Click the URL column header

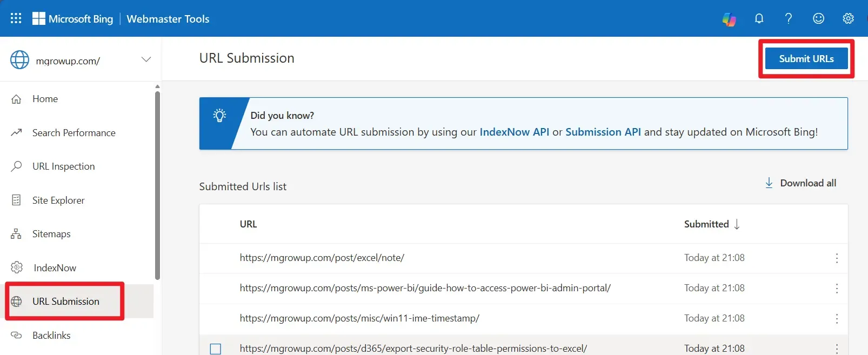click(x=248, y=224)
